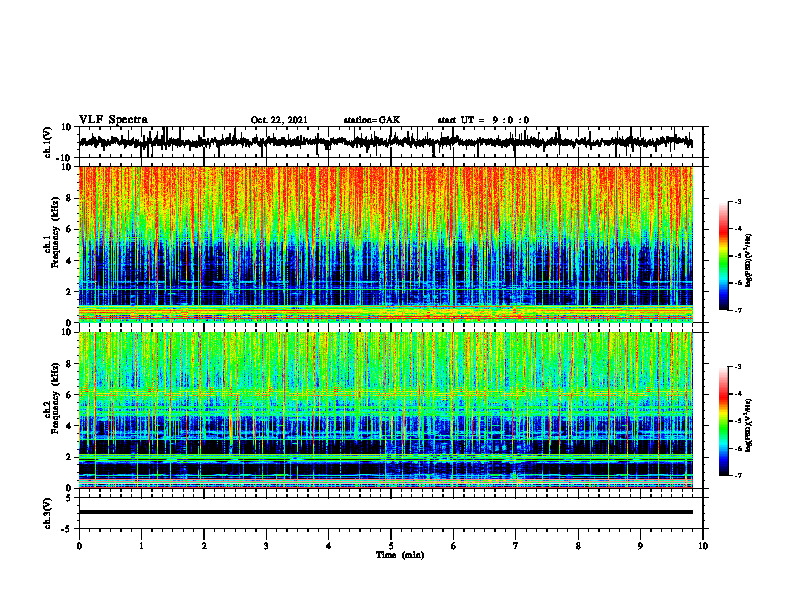Image resolution: width=792 pixels, height=612 pixels.
Task: Click the "Time (min)" x-axis label
Action: (400, 555)
